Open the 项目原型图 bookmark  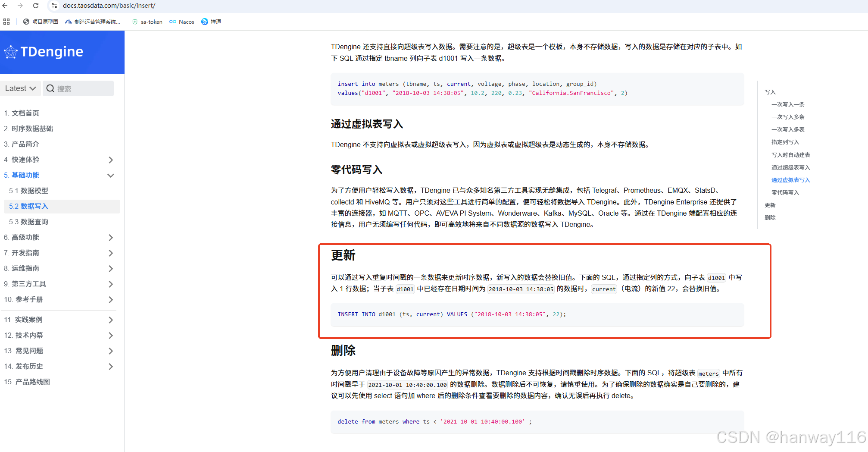41,22
